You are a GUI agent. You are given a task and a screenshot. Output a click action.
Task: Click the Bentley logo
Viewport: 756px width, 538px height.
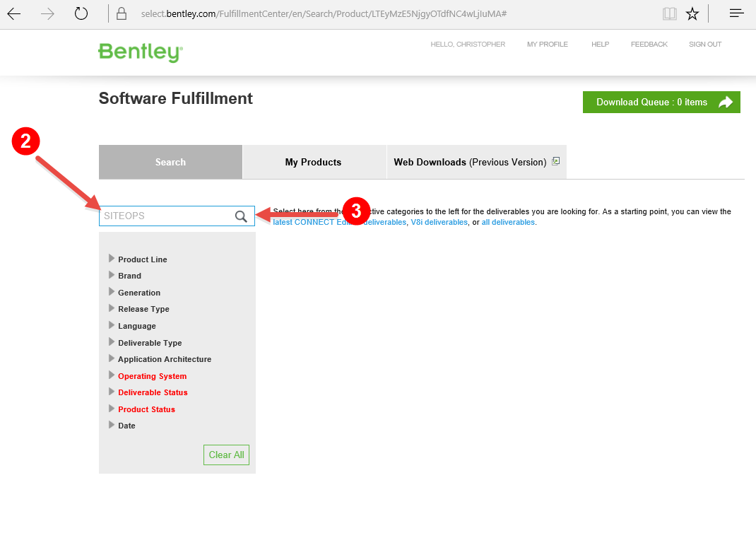[141, 52]
